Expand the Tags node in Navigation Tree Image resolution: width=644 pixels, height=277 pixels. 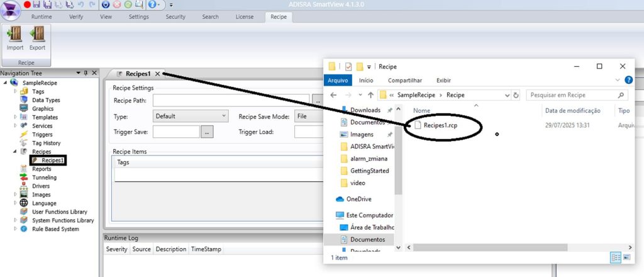click(x=16, y=91)
